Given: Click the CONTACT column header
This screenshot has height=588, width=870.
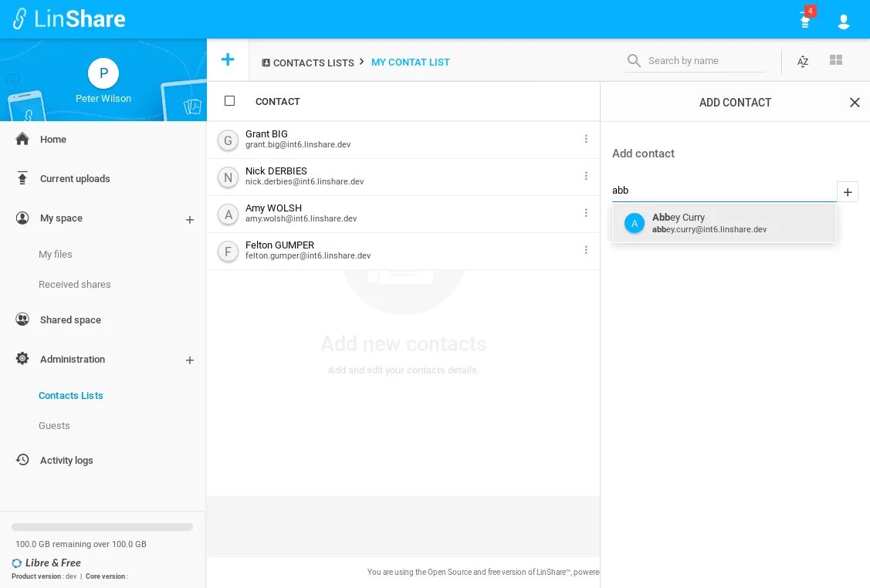Looking at the screenshot, I should tap(277, 102).
